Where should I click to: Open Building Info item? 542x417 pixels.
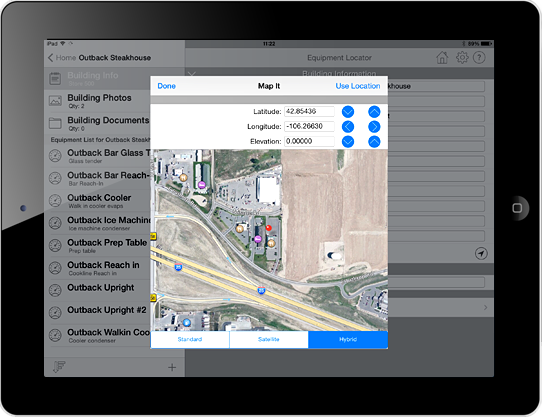coord(97,78)
